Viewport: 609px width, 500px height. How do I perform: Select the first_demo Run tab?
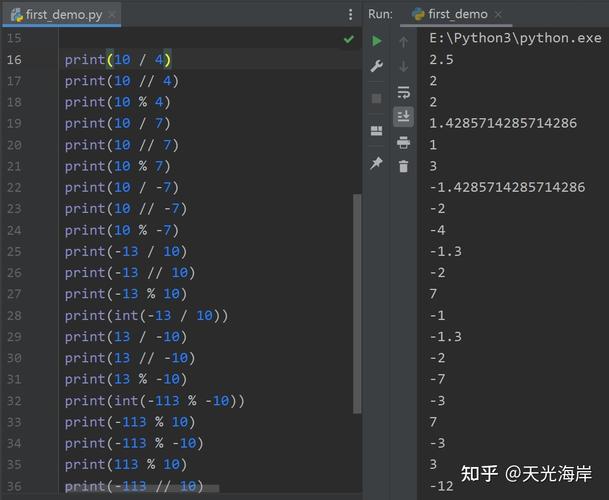tap(456, 14)
